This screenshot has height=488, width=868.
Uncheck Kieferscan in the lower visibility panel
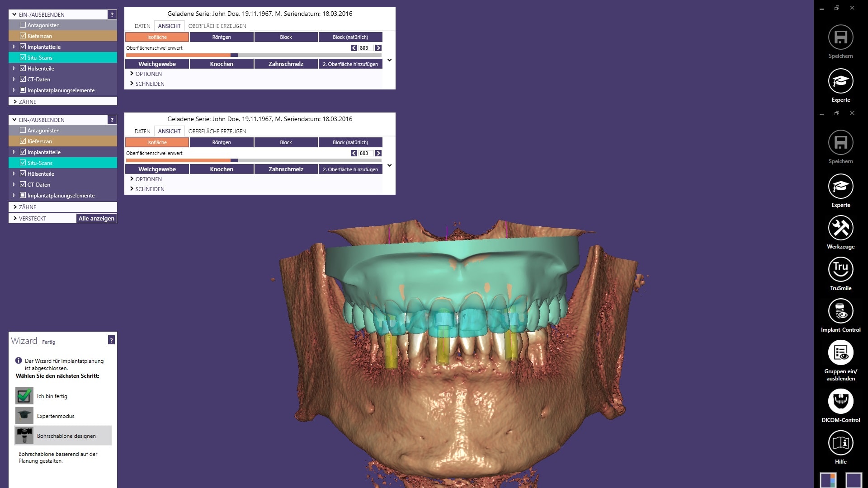coord(23,141)
